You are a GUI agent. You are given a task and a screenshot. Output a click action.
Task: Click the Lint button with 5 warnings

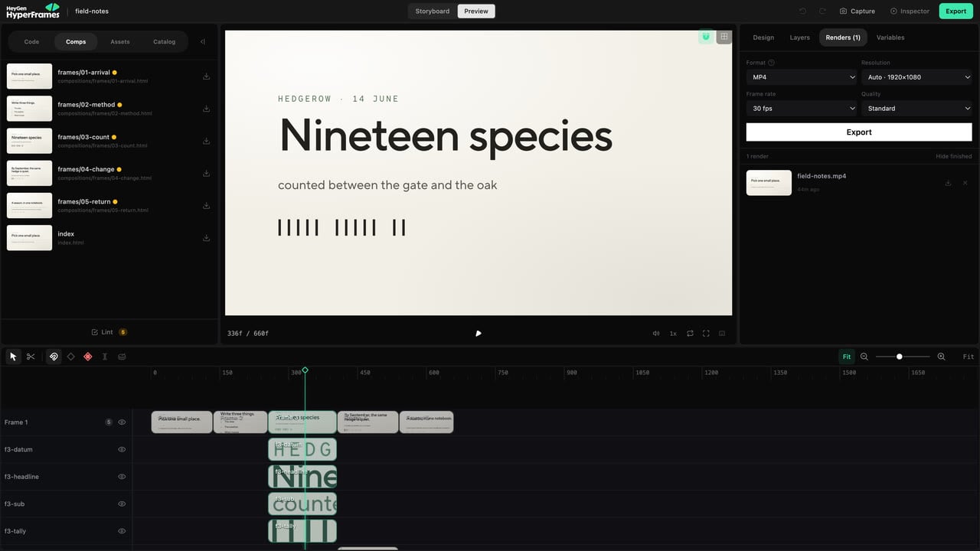pyautogui.click(x=109, y=332)
